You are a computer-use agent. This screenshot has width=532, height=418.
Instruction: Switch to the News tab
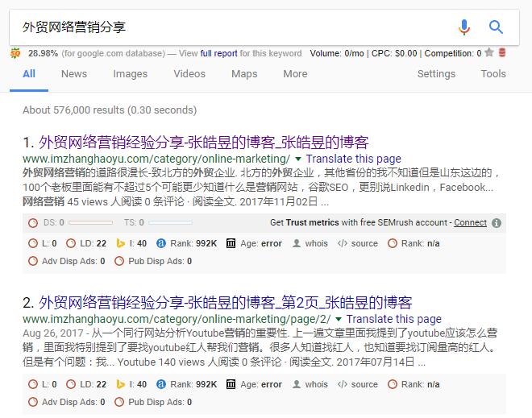coord(74,73)
